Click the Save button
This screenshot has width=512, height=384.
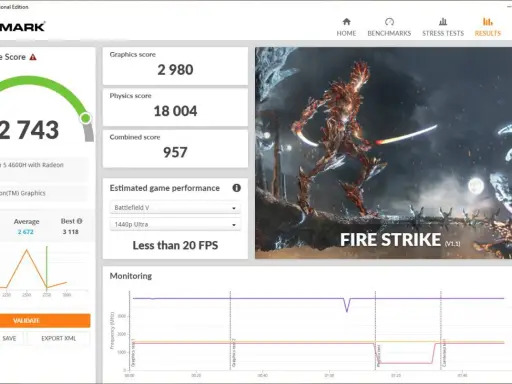coord(11,338)
